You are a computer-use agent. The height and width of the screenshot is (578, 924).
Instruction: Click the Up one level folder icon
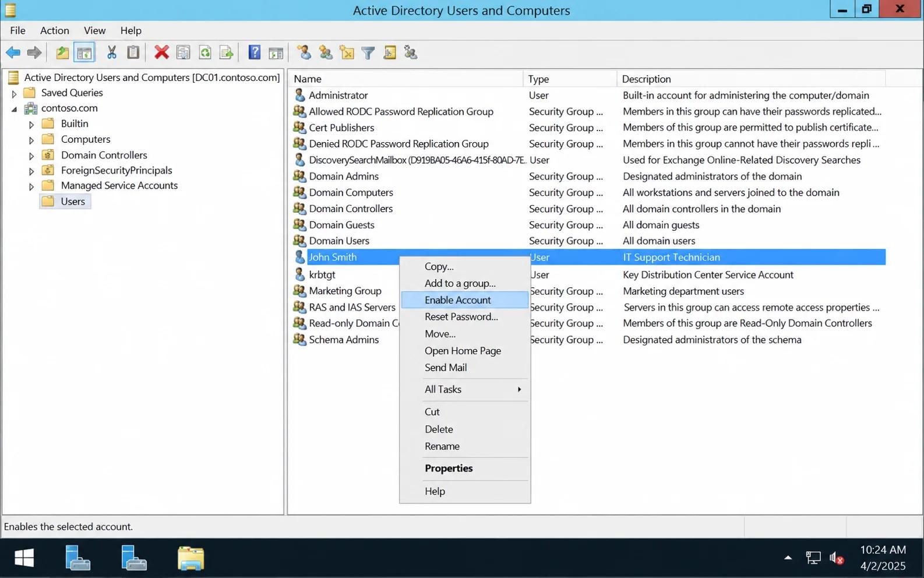[x=62, y=53]
